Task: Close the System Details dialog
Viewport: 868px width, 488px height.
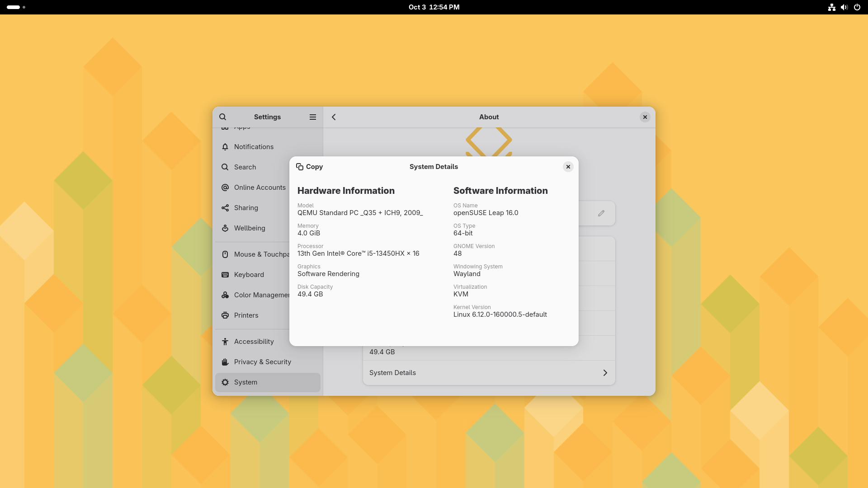Action: click(x=568, y=167)
